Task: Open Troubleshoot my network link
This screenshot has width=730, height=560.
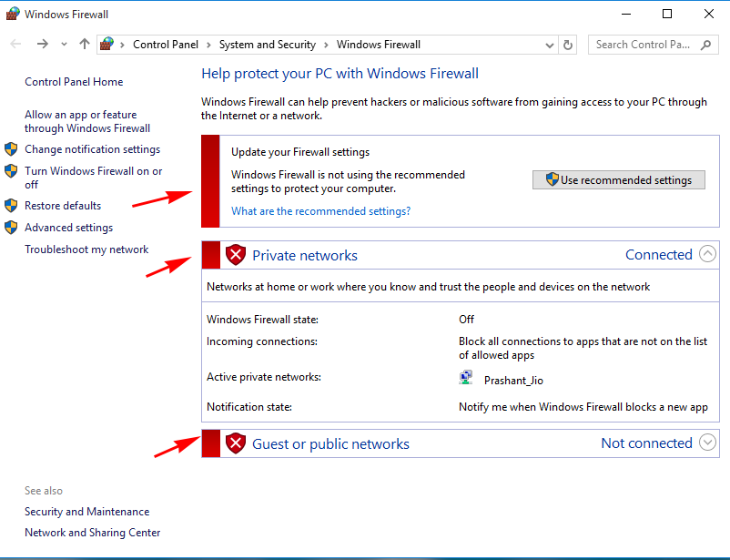Action: click(86, 249)
